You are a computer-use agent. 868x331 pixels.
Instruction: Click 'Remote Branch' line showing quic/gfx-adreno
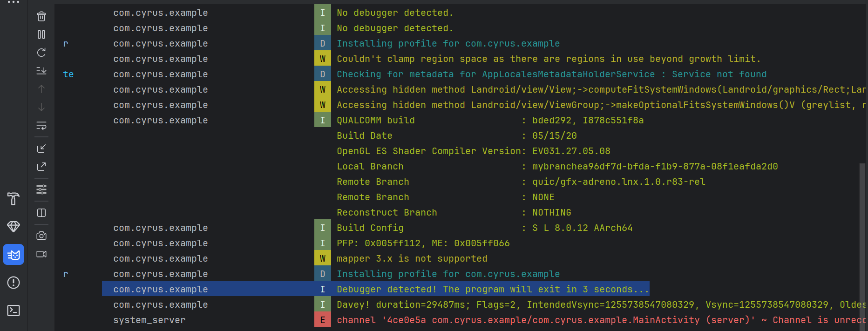pyautogui.click(x=521, y=182)
